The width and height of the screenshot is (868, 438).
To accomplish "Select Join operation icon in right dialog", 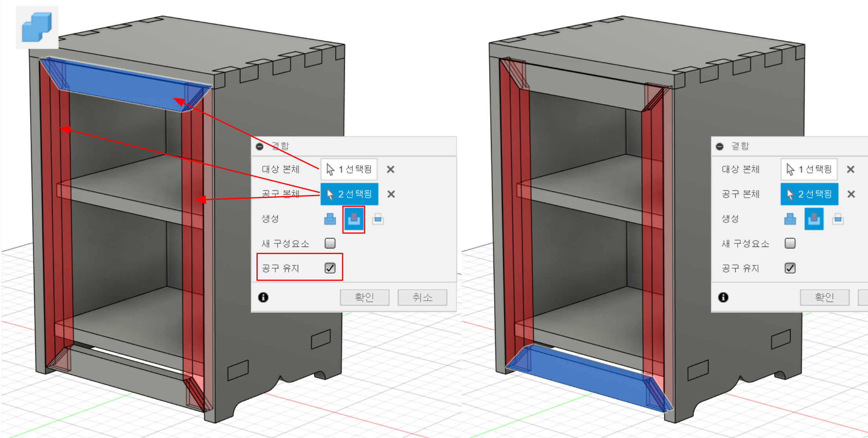I will point(790,219).
